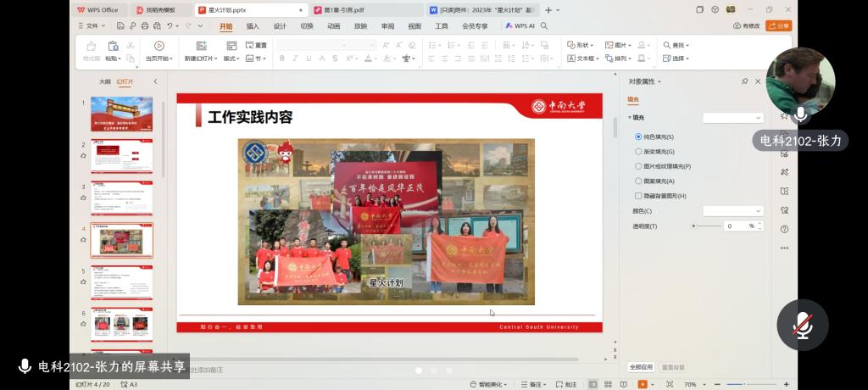Viewport: 868px width, 390px height.
Task: Switch to the 视图 ribbon tab
Action: [414, 26]
